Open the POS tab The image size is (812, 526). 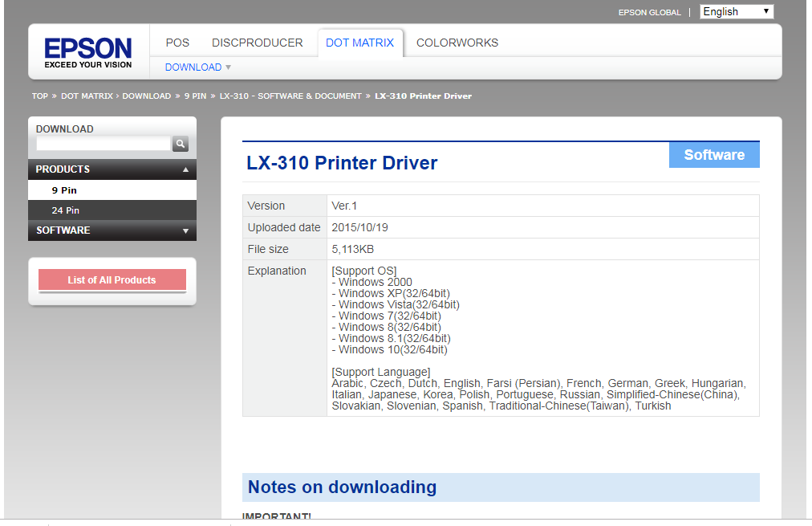[177, 43]
